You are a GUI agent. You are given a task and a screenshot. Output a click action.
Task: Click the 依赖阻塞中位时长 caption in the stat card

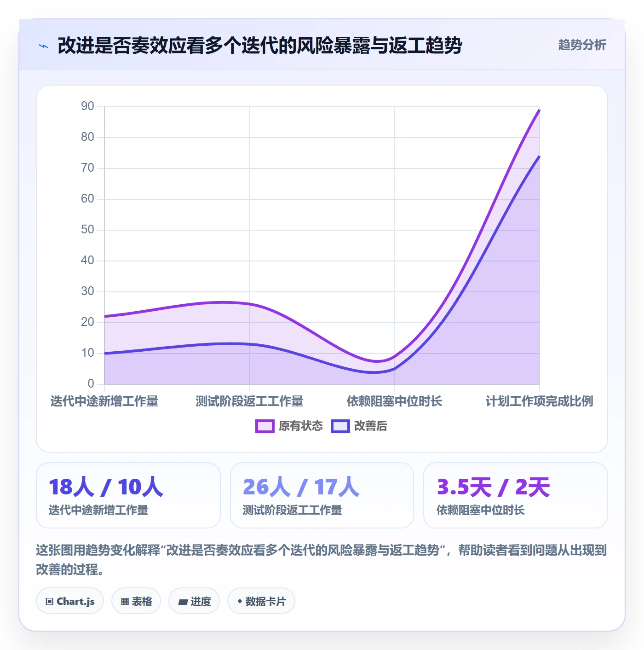pyautogui.click(x=481, y=510)
